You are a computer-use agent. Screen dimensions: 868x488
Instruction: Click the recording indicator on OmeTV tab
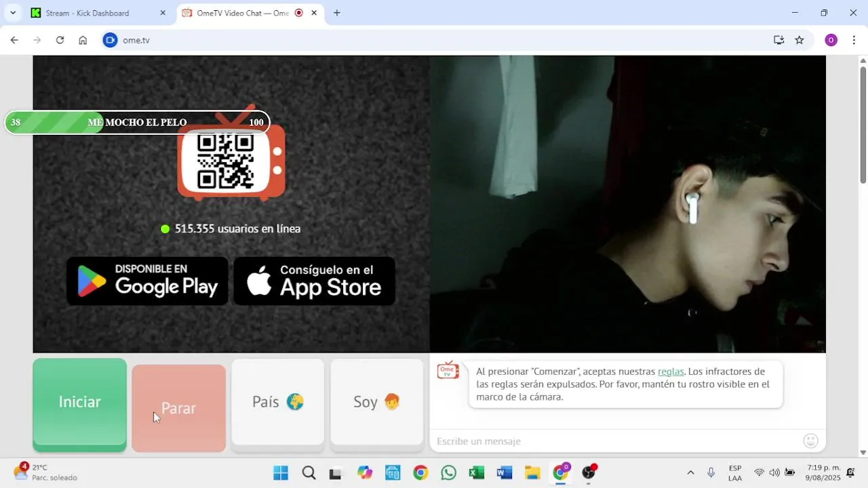tap(299, 13)
